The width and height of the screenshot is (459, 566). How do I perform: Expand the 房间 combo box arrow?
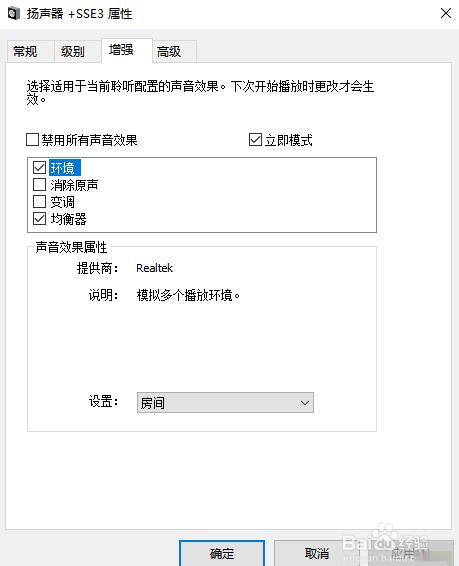coord(305,402)
